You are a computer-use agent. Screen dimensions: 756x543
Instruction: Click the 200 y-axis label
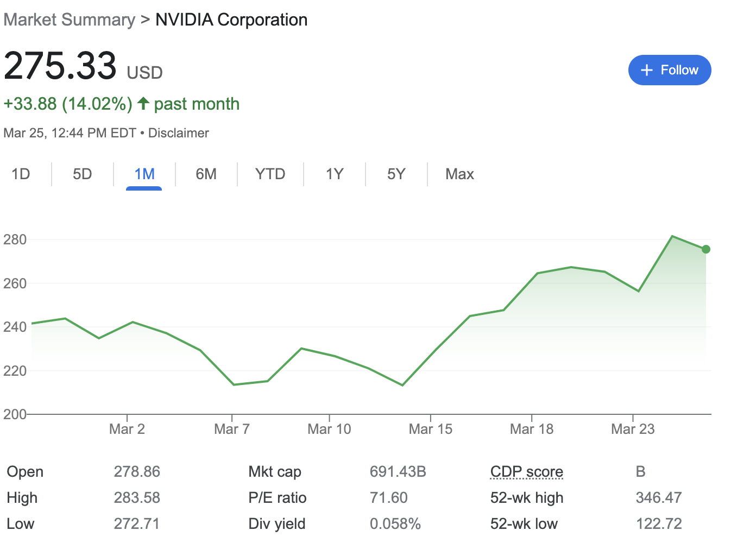(x=15, y=414)
